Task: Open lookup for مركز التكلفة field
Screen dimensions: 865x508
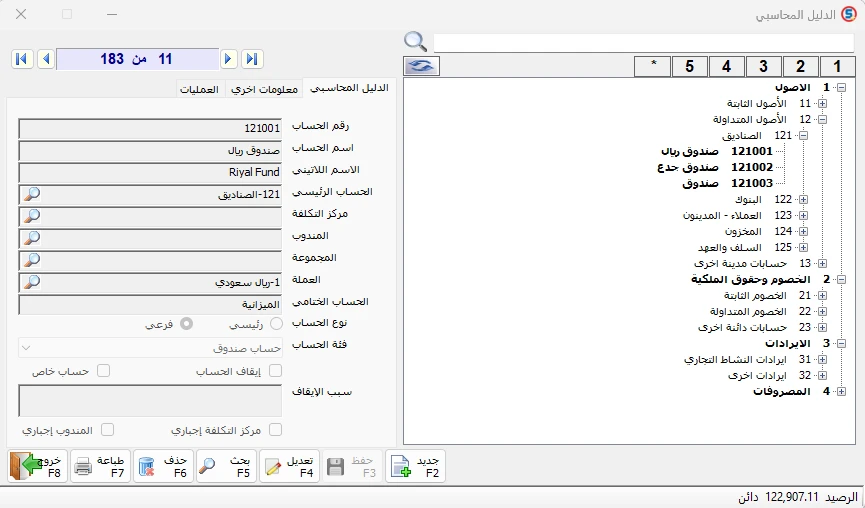Action: (32, 216)
